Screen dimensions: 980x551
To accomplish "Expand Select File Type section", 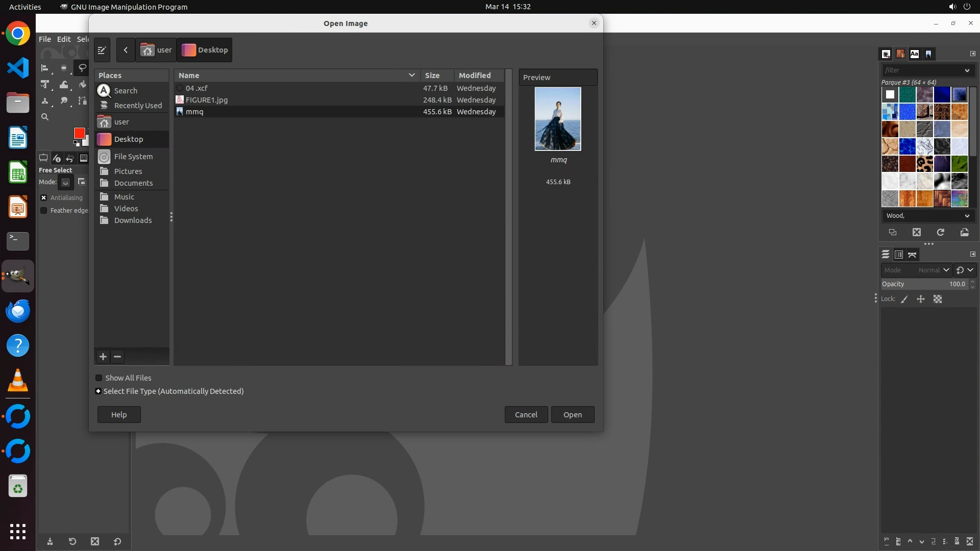I will pyautogui.click(x=98, y=391).
